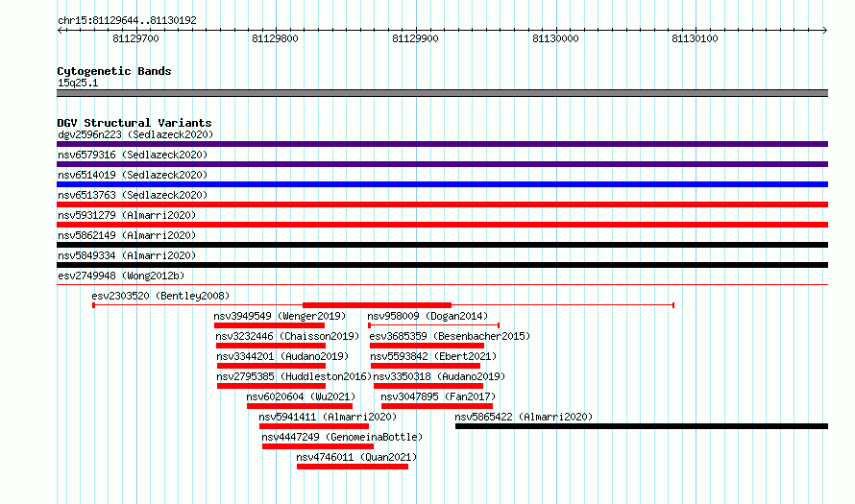
Task: Select the esv2303520 (Bentley2008) label
Action: coord(160,296)
